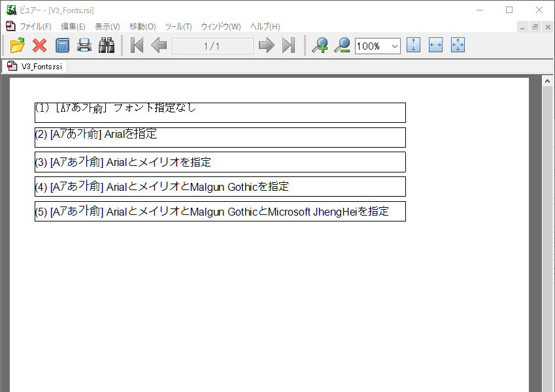Click line (4) ending with Malgun Gothicを指定
This screenshot has width=555, height=392.
pyautogui.click(x=162, y=186)
